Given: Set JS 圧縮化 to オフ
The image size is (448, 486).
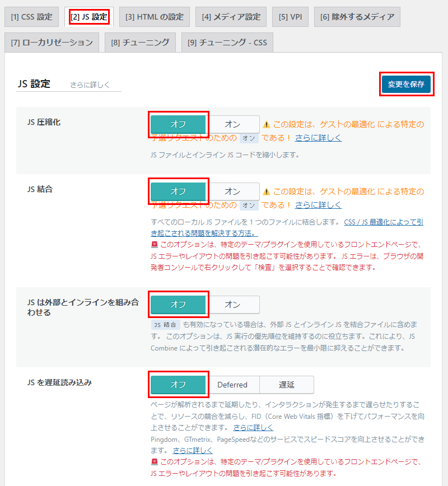Looking at the screenshot, I should tap(178, 124).
